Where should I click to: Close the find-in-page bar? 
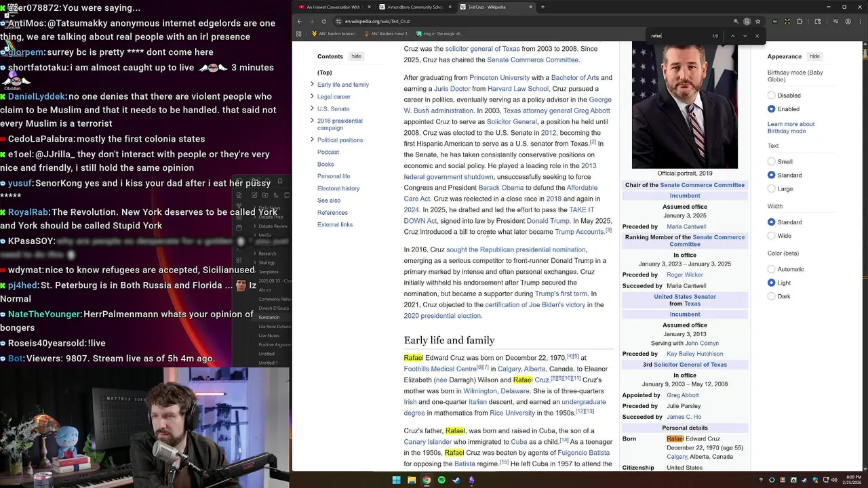pos(757,36)
